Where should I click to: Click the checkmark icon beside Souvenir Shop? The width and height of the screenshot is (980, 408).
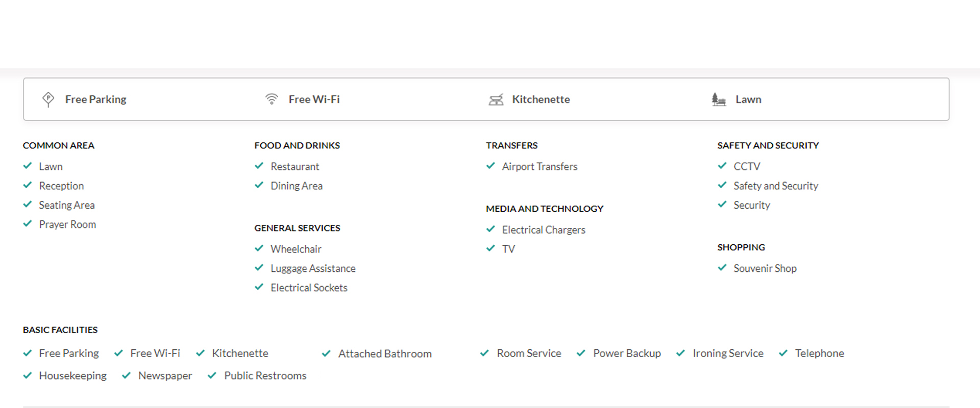pos(722,268)
